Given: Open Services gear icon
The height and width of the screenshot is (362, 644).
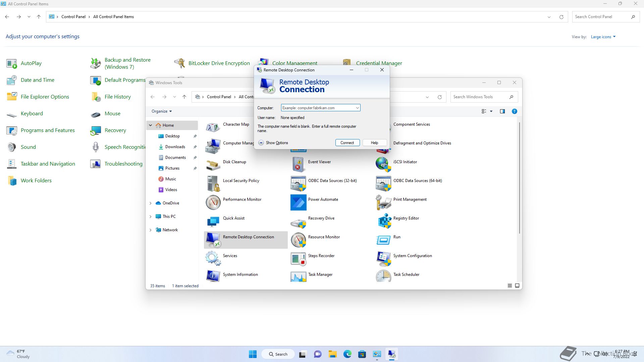Looking at the screenshot, I should [x=213, y=259].
